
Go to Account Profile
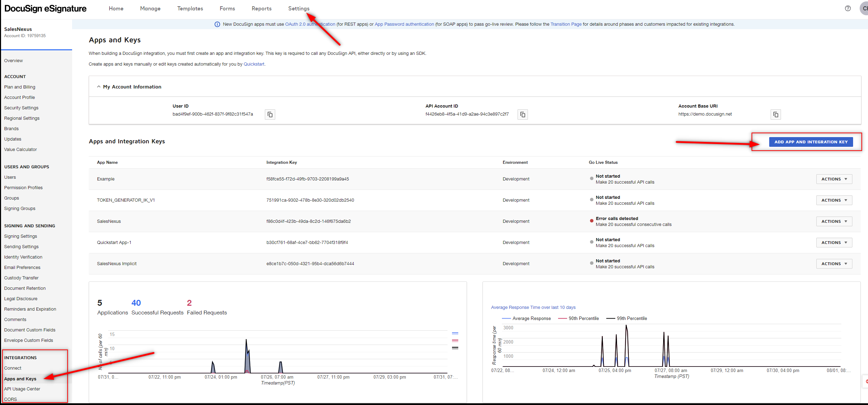[x=19, y=98]
